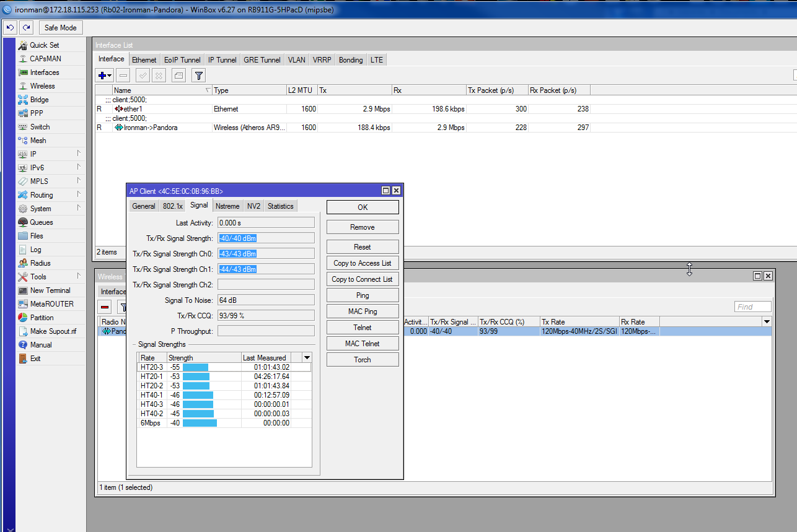
Task: Open column dropdown in Signal Strengths table
Action: tap(306, 358)
